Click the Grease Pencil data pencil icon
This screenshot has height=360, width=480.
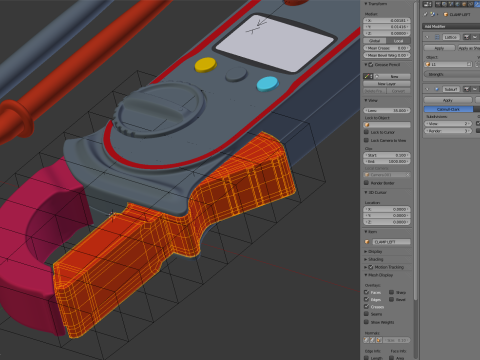point(368,76)
